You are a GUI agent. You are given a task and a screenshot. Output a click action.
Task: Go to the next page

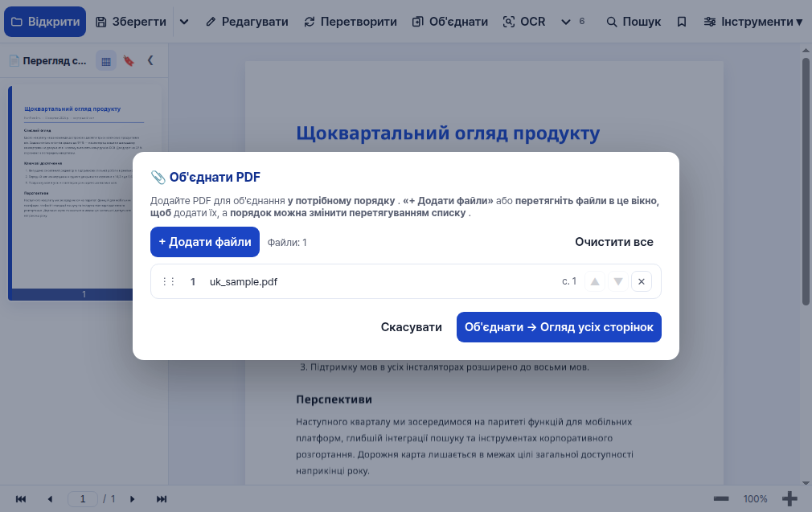pos(133,499)
